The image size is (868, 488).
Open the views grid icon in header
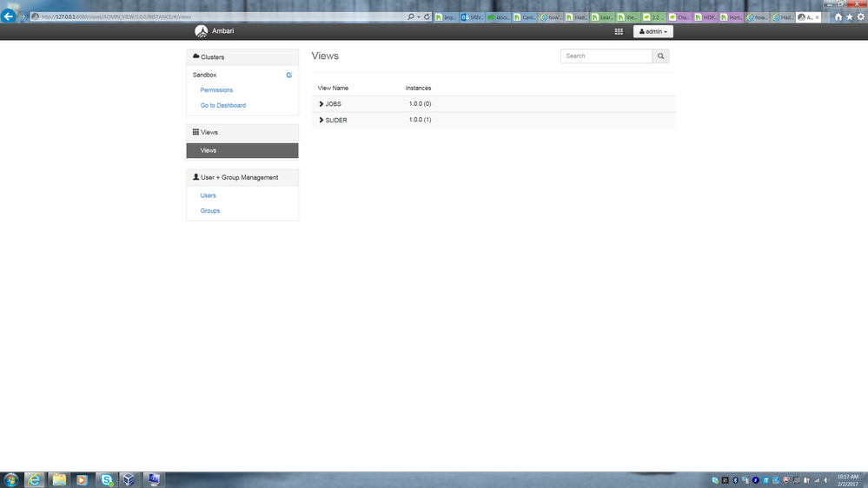619,31
